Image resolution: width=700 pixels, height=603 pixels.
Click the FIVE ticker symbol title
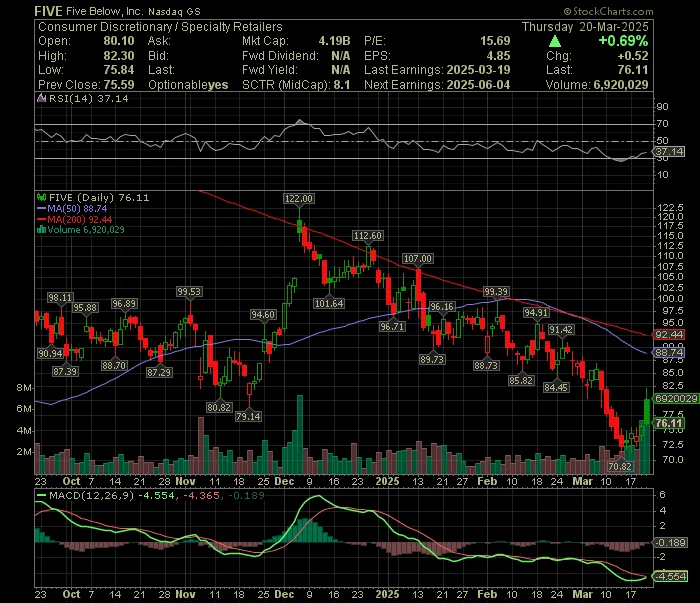(48, 11)
